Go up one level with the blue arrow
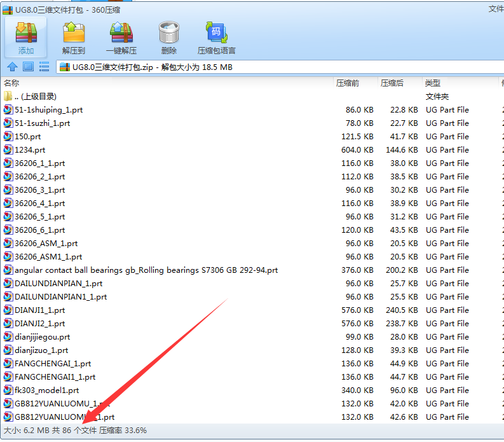The image size is (504, 442). pos(12,67)
